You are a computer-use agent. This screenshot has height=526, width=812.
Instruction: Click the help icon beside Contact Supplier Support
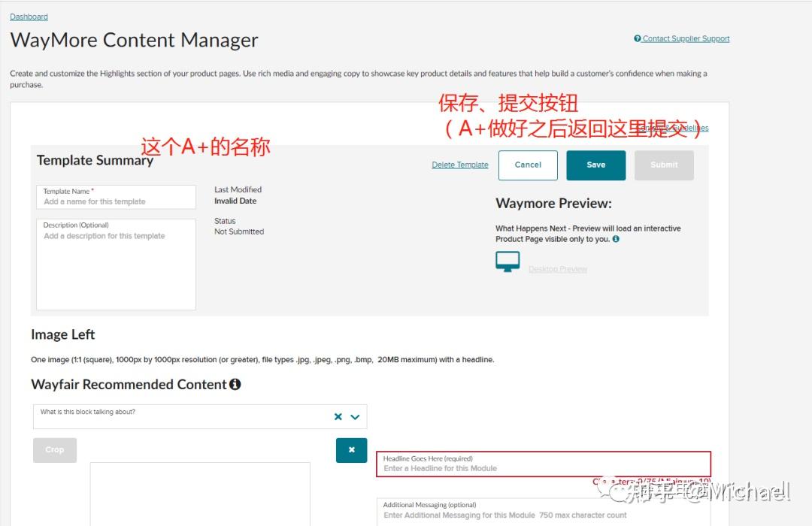638,38
